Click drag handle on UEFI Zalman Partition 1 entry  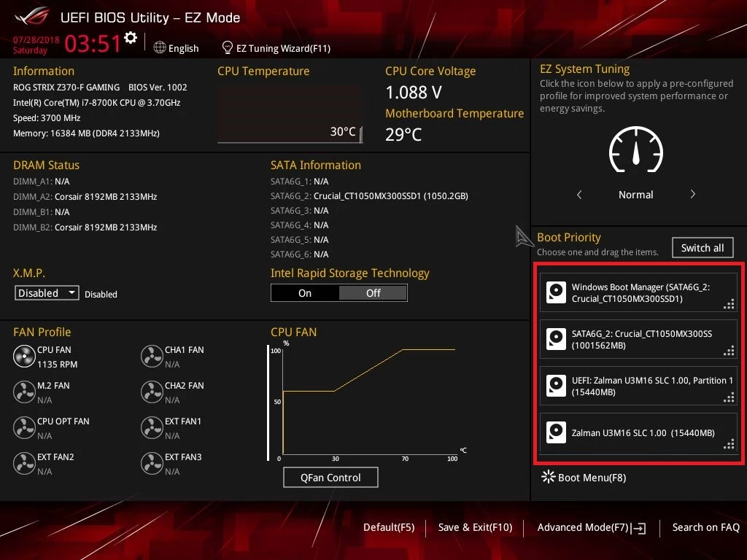[x=729, y=397]
